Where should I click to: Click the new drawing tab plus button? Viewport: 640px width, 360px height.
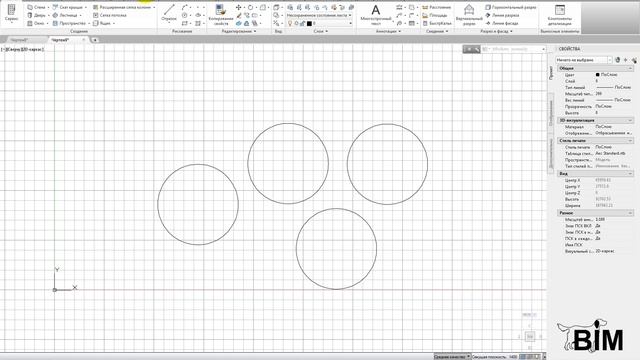(x=95, y=40)
